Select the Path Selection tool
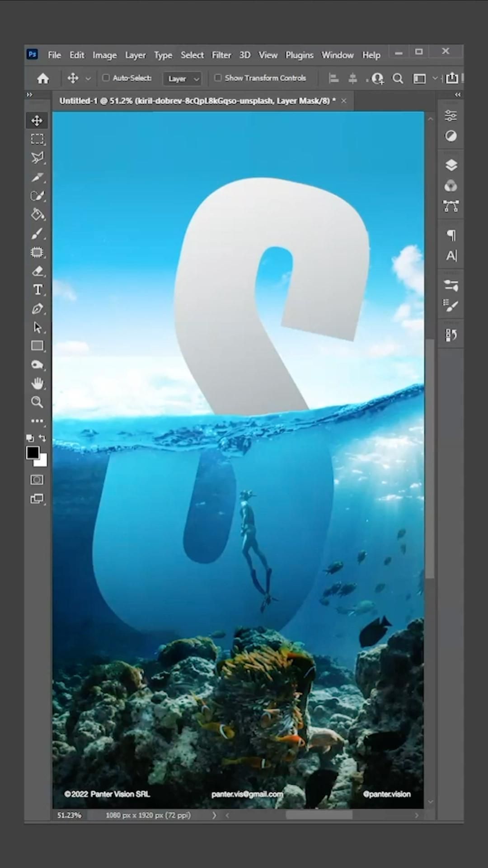 pyautogui.click(x=37, y=327)
